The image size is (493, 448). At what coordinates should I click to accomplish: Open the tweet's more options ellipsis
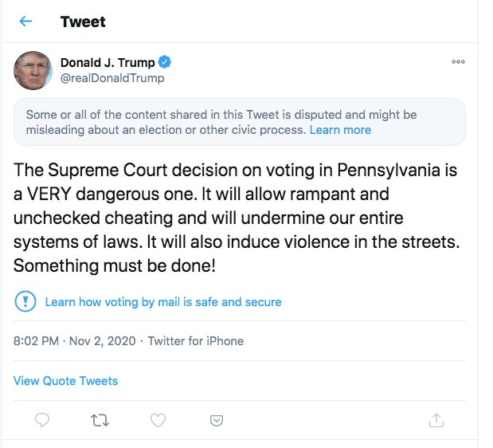[x=458, y=62]
